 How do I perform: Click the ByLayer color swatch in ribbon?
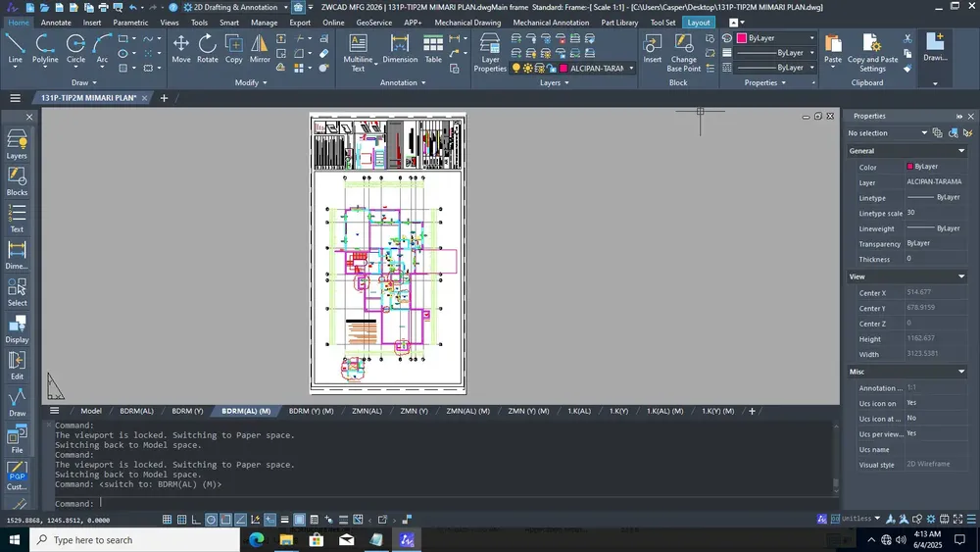pyautogui.click(x=742, y=38)
